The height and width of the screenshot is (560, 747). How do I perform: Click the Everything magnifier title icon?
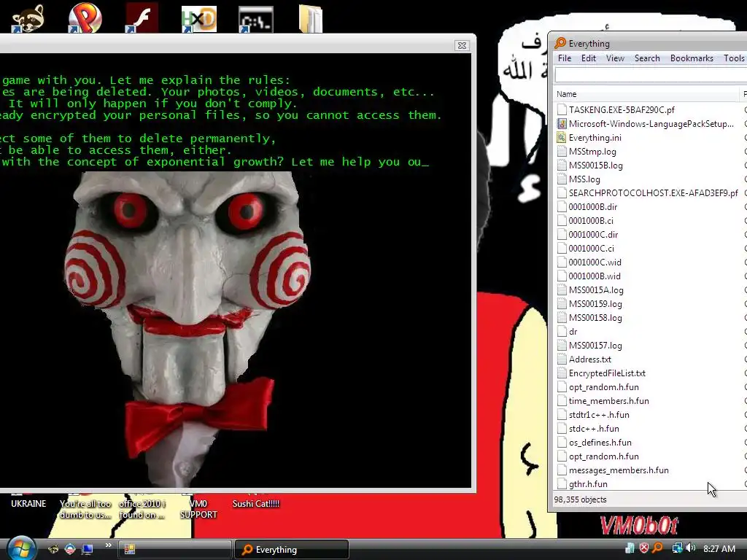tap(560, 43)
